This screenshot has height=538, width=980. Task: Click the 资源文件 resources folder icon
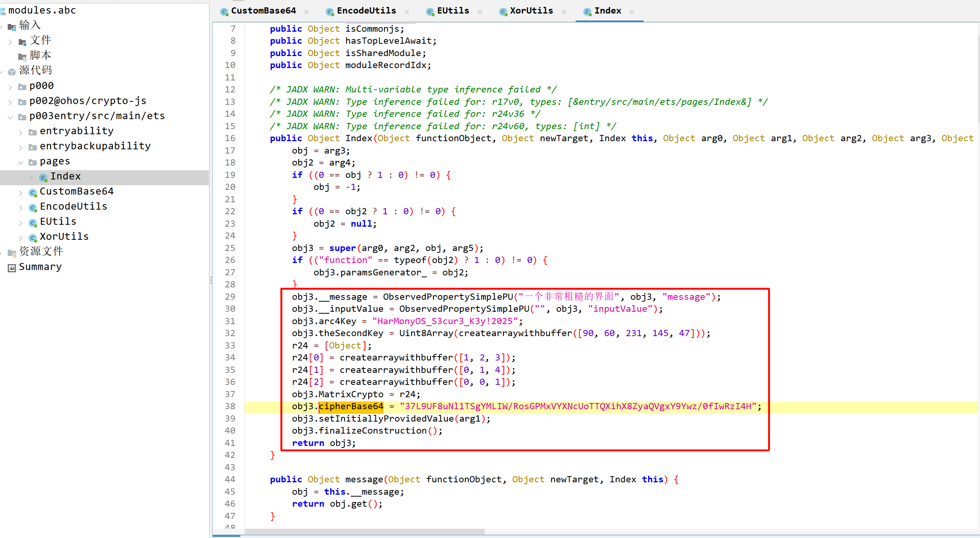(x=12, y=253)
